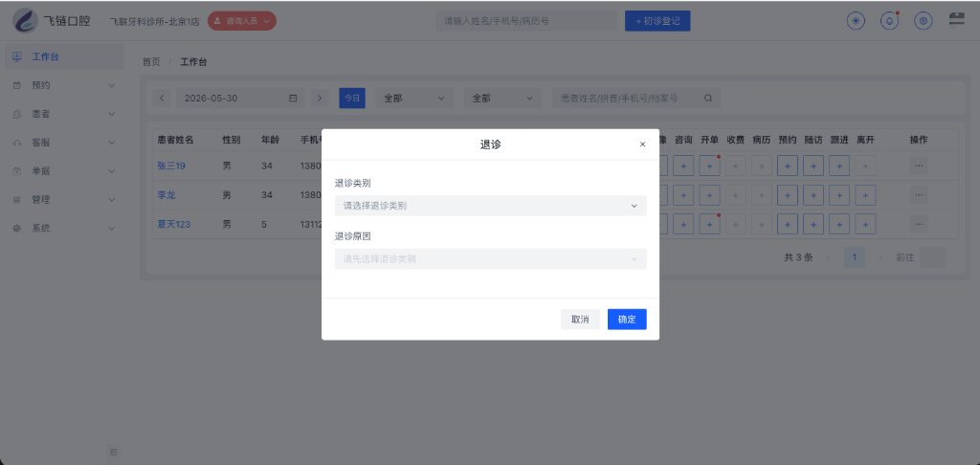Add 开单 for 李龙 row
The height and width of the screenshot is (465, 980).
(709, 195)
